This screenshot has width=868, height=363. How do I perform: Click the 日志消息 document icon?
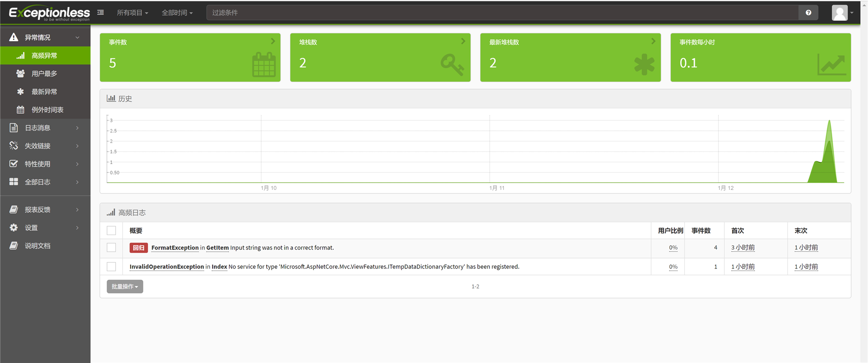tap(14, 127)
